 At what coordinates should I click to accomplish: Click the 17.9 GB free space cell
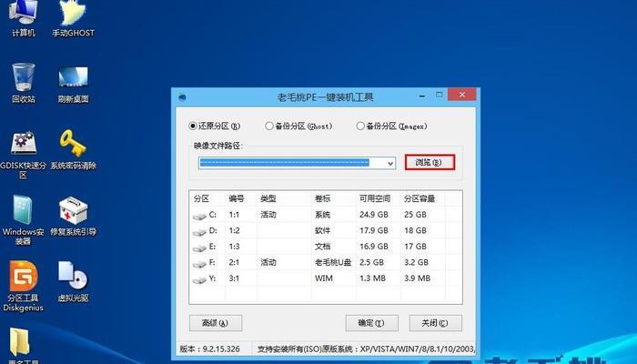point(374,230)
